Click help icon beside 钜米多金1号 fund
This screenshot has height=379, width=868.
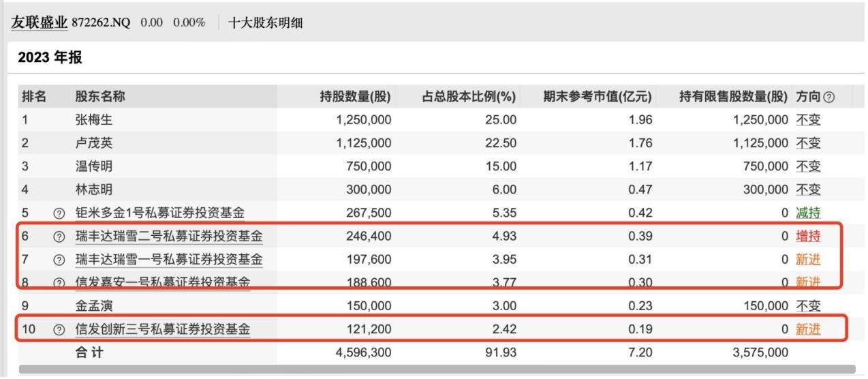pos(59,213)
